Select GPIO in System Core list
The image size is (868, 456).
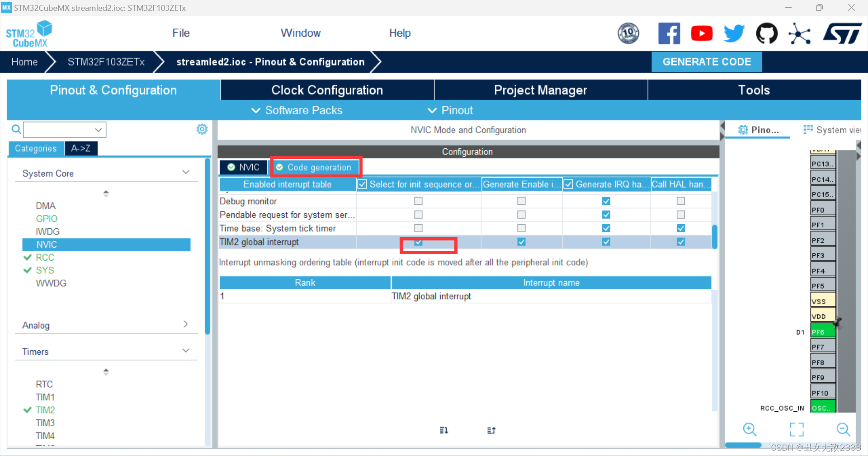pyautogui.click(x=47, y=219)
